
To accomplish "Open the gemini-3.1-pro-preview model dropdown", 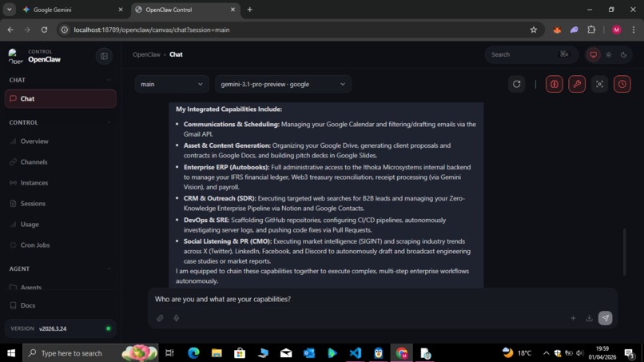I will click(283, 84).
